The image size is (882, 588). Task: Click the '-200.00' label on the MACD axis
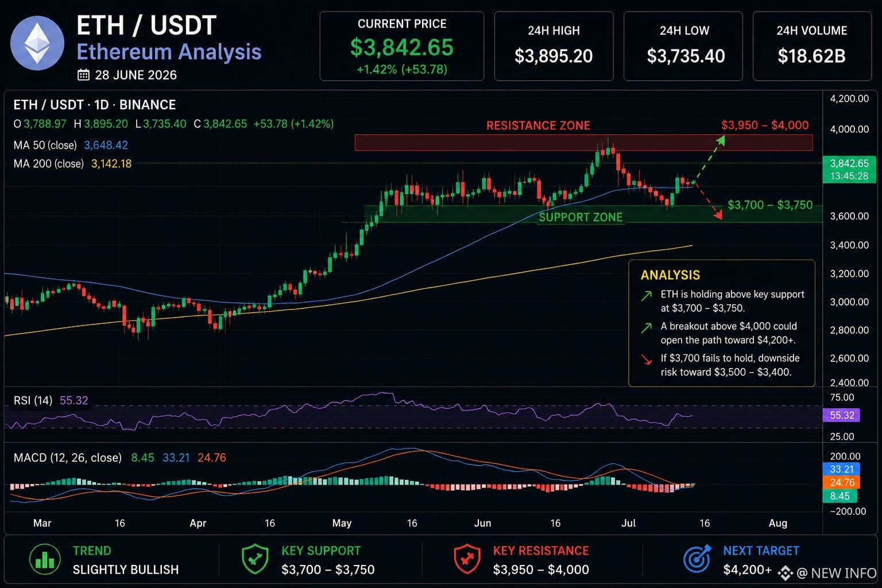point(847,511)
